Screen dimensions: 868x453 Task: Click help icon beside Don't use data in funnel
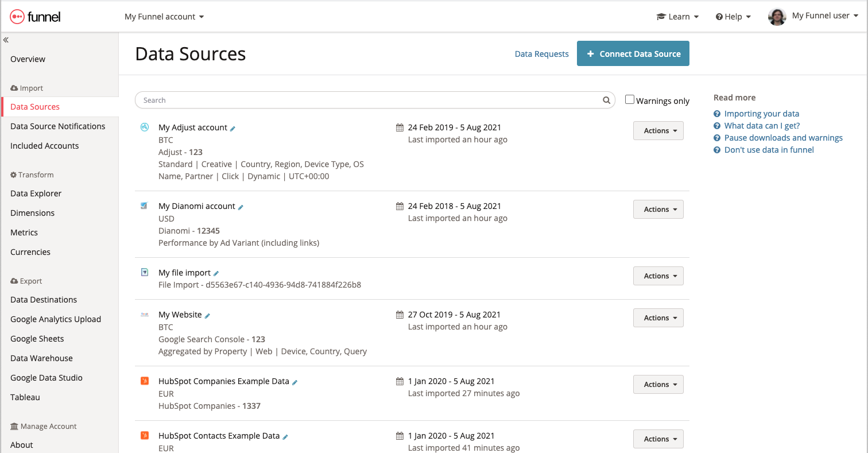[716, 150]
